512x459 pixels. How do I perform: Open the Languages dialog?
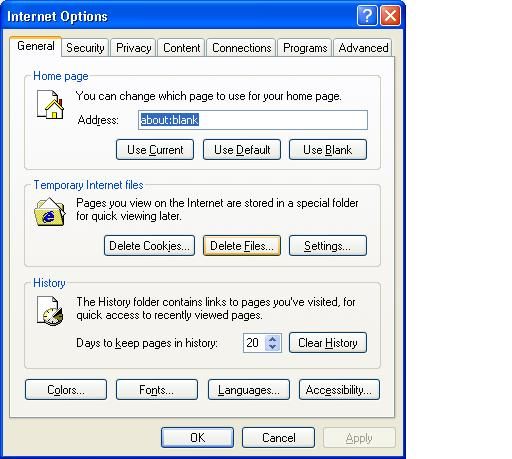tap(249, 389)
